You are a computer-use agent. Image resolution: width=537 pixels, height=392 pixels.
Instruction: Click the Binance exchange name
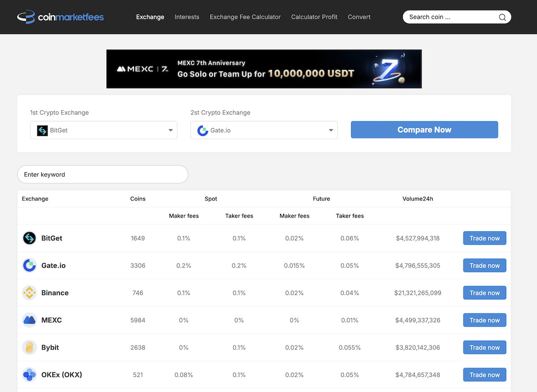pos(55,293)
